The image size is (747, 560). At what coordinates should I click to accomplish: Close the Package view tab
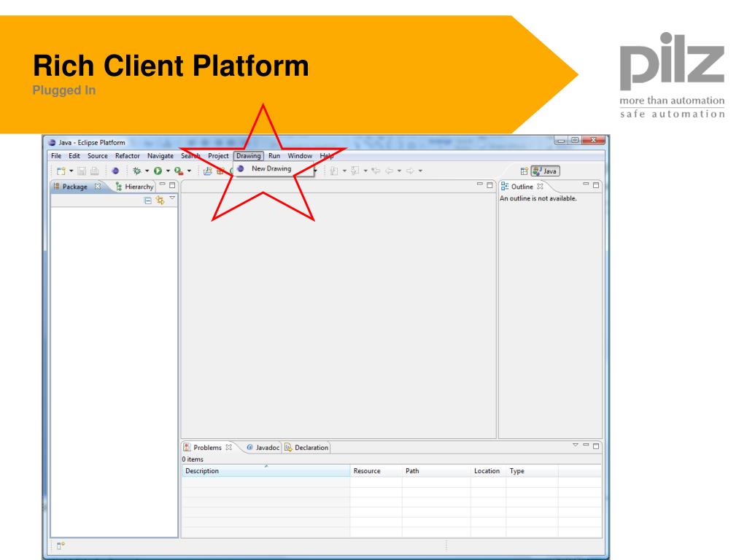click(98, 186)
